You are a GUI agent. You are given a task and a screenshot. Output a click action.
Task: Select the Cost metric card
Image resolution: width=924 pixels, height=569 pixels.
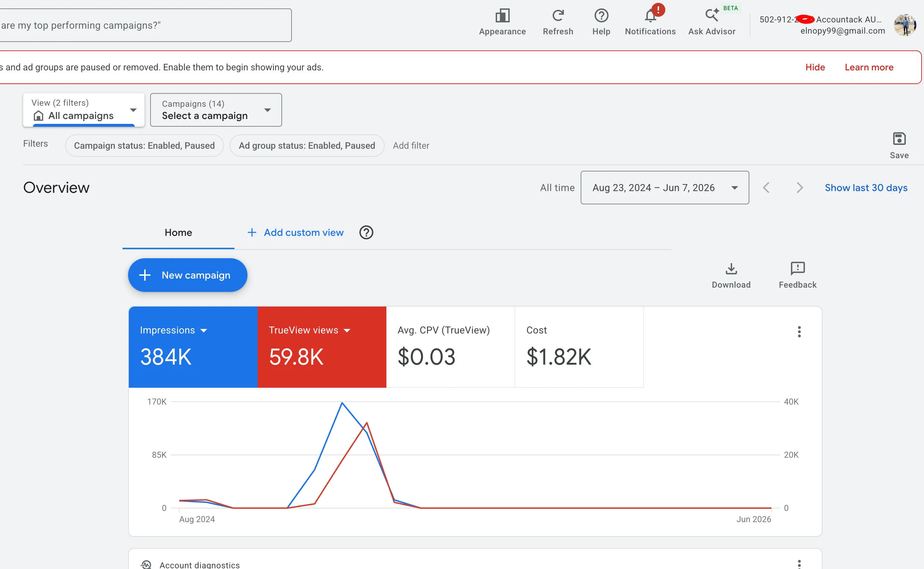point(579,346)
